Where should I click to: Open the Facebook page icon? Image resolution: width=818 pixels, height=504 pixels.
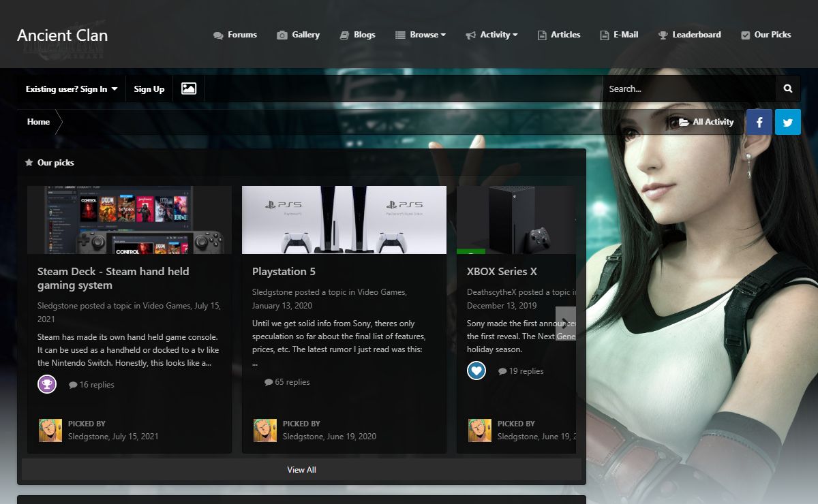(x=759, y=122)
